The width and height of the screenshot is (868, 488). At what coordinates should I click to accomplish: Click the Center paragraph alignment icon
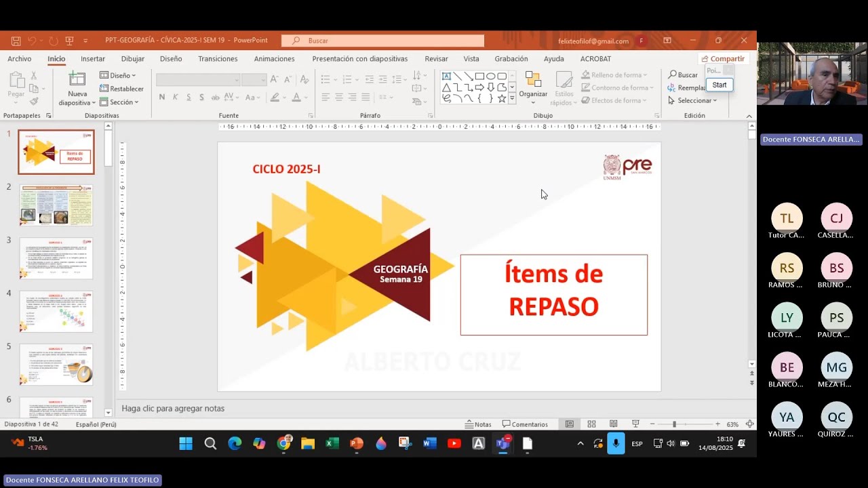[x=339, y=98]
